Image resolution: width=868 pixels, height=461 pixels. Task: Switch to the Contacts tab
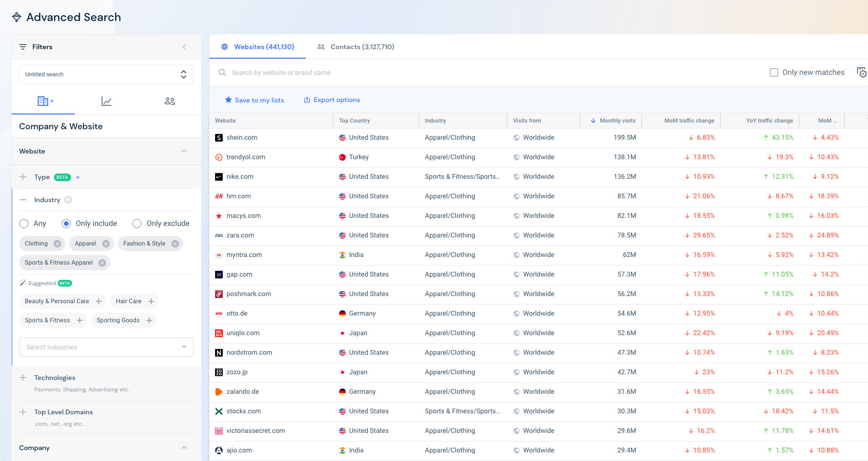[356, 47]
